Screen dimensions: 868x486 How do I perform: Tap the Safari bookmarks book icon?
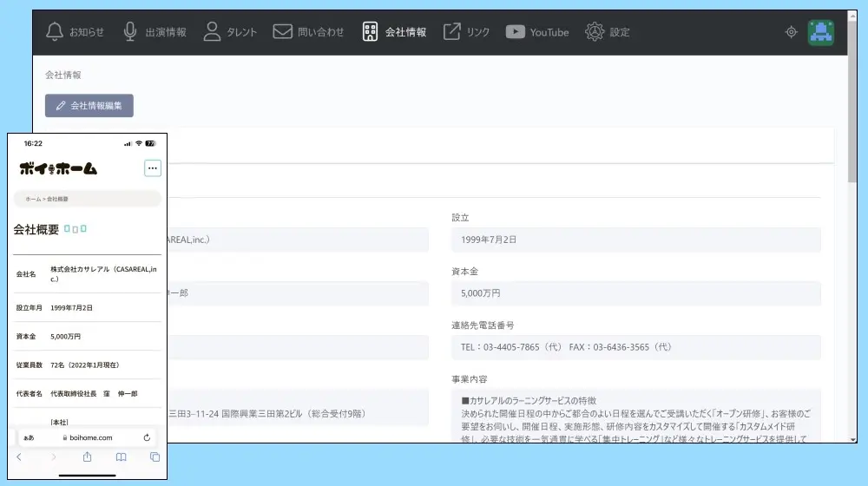(121, 456)
